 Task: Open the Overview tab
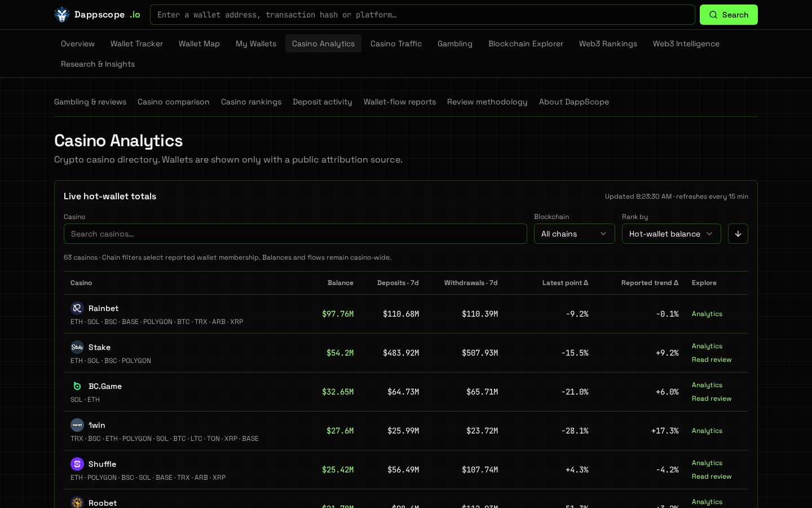(x=78, y=43)
